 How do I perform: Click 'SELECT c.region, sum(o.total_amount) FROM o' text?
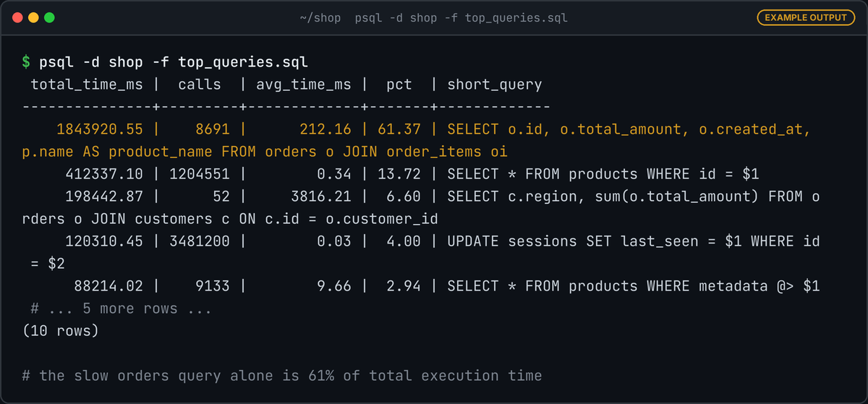(634, 197)
